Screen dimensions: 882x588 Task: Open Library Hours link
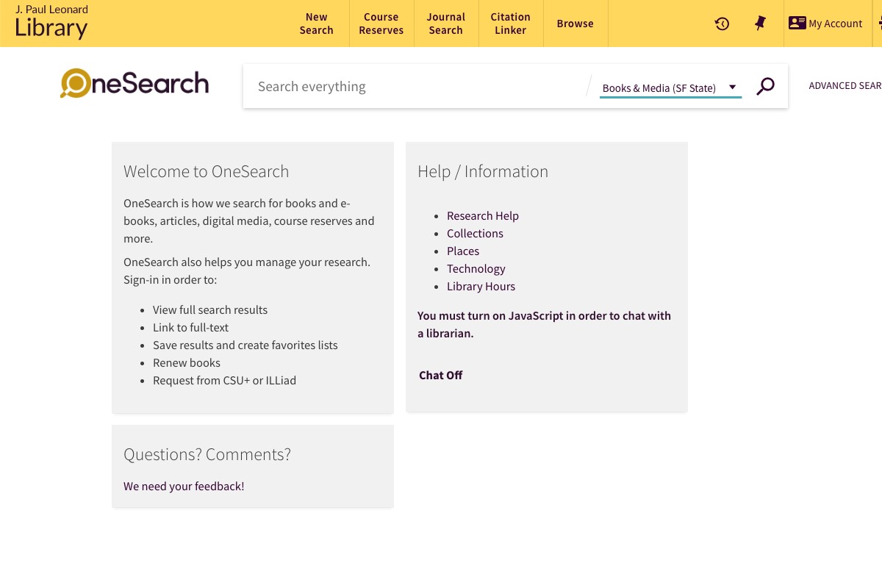481,287
